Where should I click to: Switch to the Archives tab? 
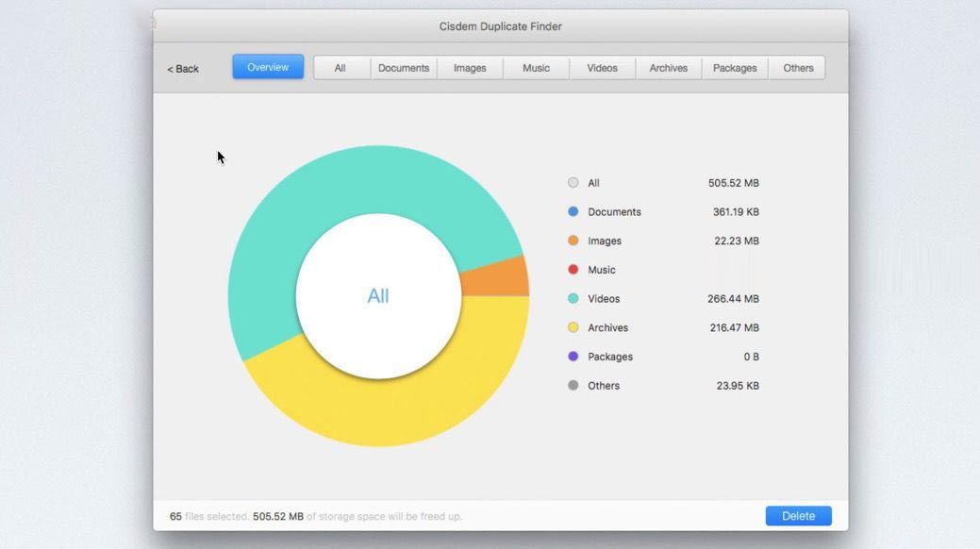[669, 68]
